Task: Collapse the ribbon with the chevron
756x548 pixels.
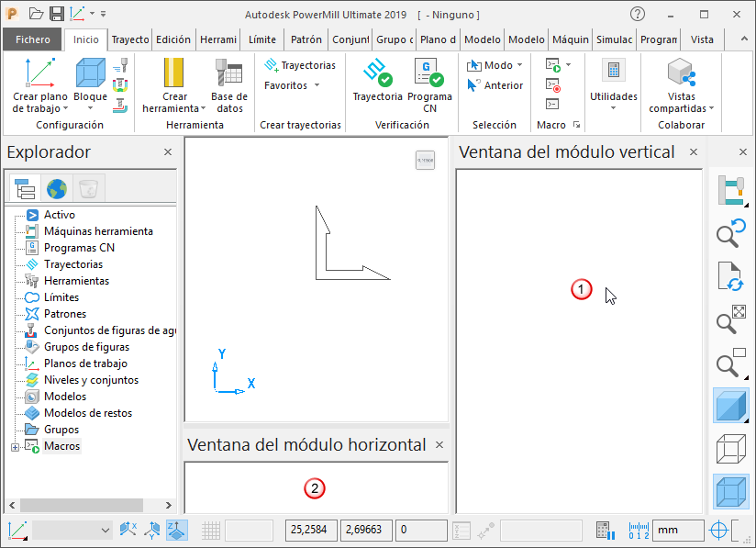Action: pos(744,39)
